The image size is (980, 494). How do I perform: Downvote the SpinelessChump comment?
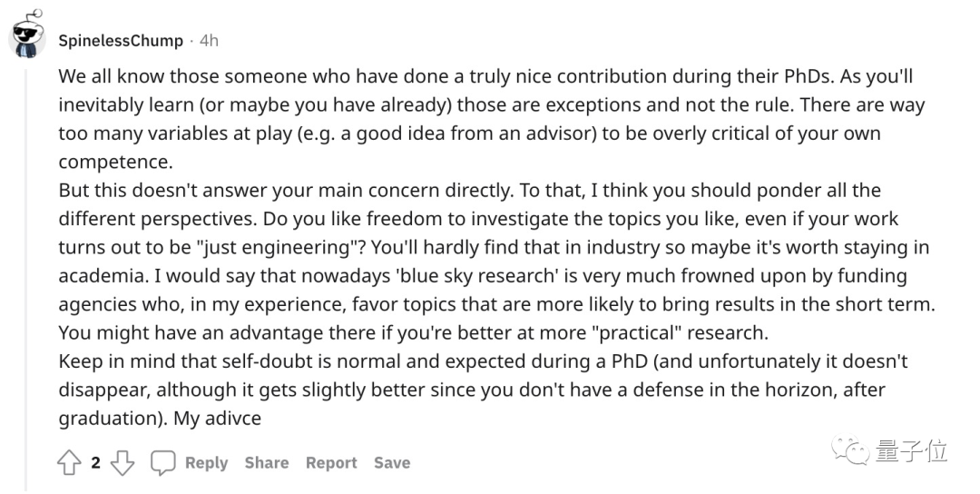pyautogui.click(x=122, y=463)
